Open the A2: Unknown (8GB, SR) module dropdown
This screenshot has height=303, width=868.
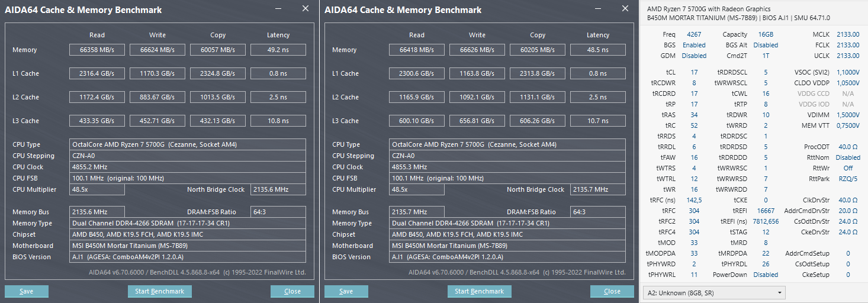point(713,293)
